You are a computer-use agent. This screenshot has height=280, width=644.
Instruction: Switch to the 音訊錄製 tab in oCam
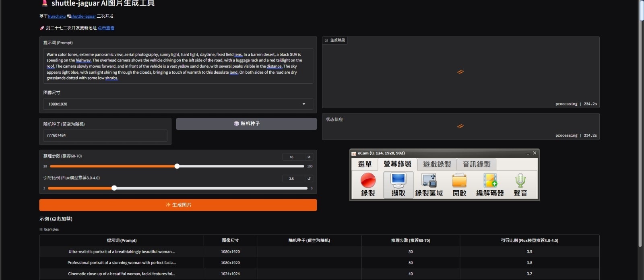tap(477, 164)
